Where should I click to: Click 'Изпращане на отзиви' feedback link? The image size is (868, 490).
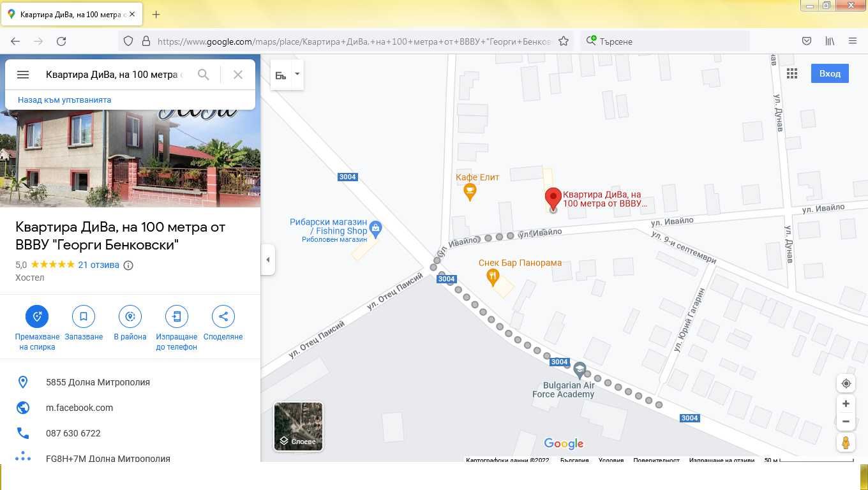click(721, 460)
